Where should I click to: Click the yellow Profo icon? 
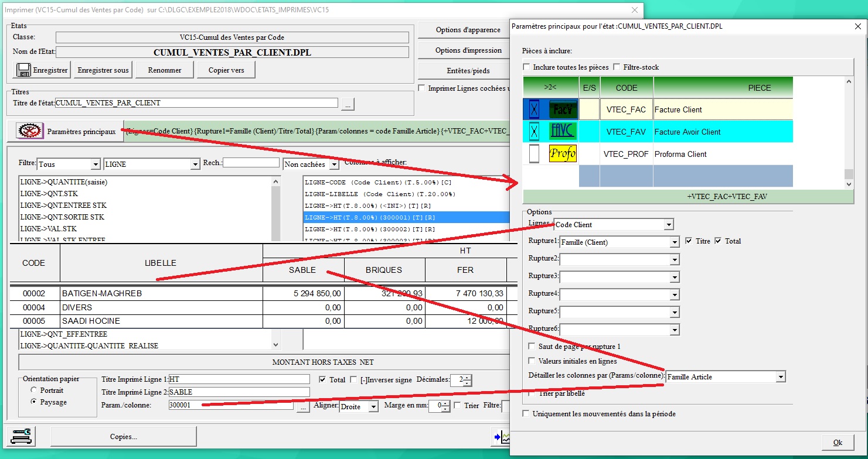563,154
